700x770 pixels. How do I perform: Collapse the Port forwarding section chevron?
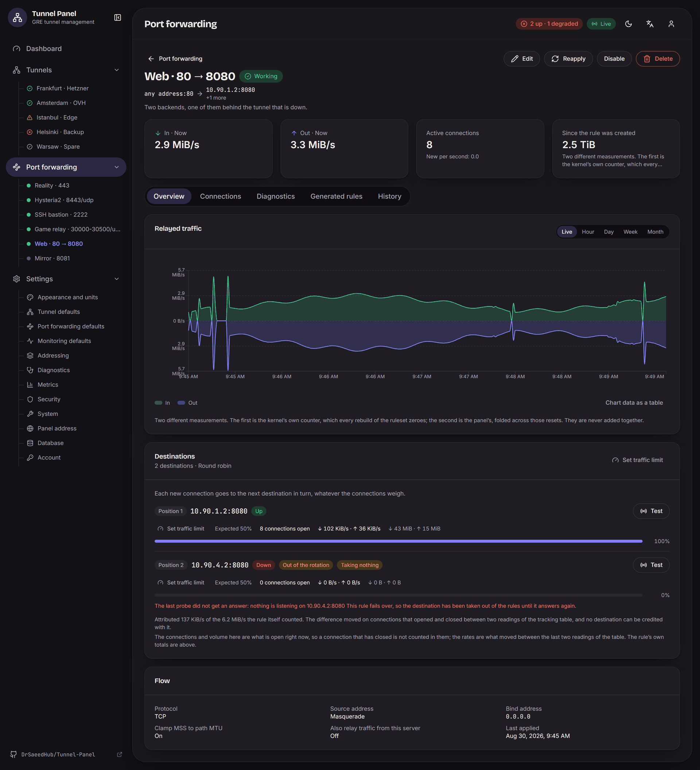point(117,167)
